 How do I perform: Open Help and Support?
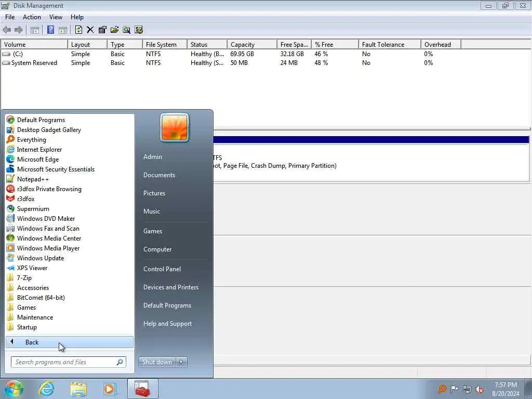coord(168,324)
